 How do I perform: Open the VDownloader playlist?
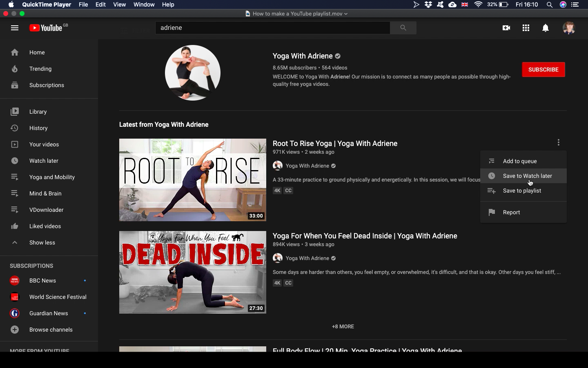tap(49, 210)
